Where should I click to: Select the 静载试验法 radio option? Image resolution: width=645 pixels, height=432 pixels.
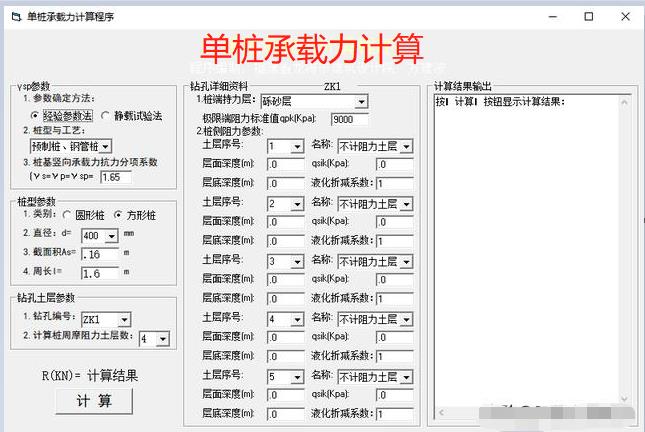pos(104,116)
